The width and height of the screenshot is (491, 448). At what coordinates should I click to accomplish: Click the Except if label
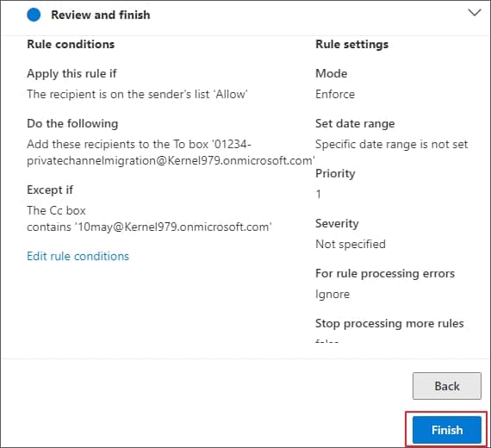click(x=50, y=190)
